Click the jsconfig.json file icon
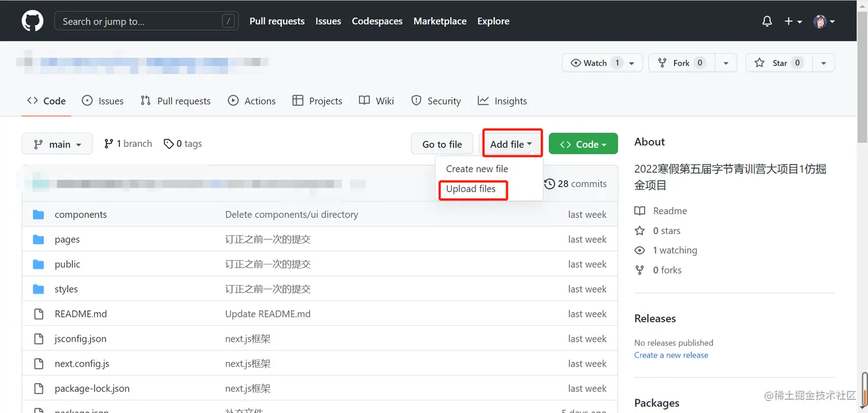The image size is (868, 413). click(38, 338)
